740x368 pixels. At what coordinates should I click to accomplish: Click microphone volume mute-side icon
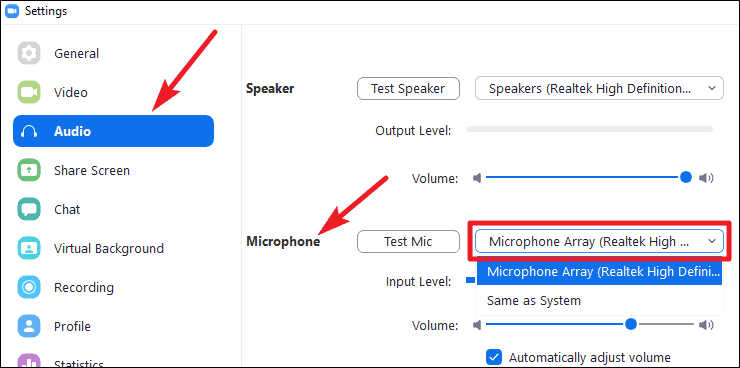coord(477,325)
